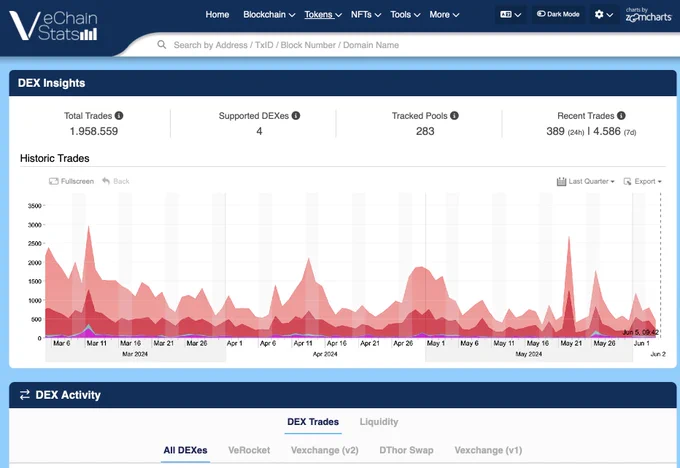Expand the Tools menu

point(405,15)
